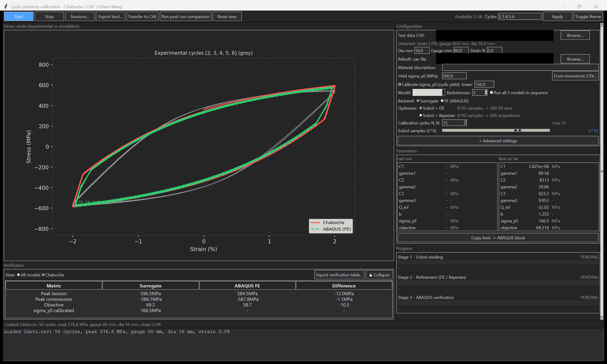Reset the plot axes
Image resolution: width=607 pixels, height=364 pixels.
pyautogui.click(x=227, y=16)
